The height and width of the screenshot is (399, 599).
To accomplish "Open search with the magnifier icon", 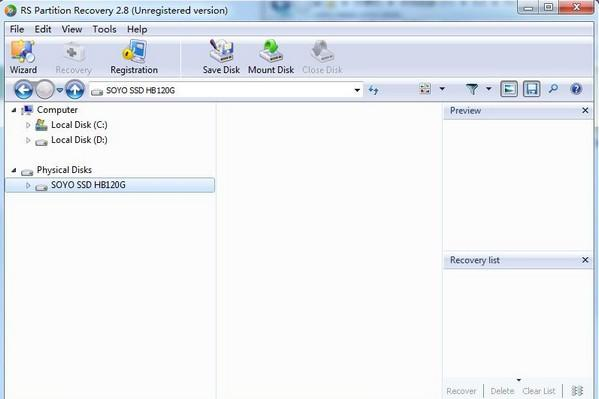I will [553, 89].
